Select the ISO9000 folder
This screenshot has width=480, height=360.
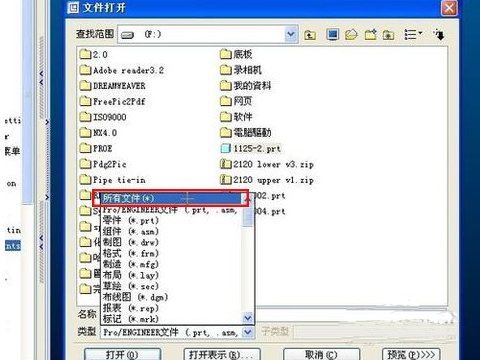103,117
